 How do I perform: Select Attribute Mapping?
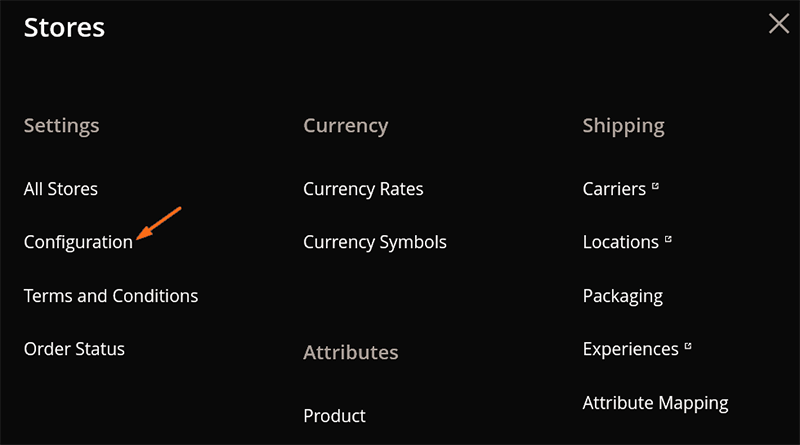pos(655,403)
